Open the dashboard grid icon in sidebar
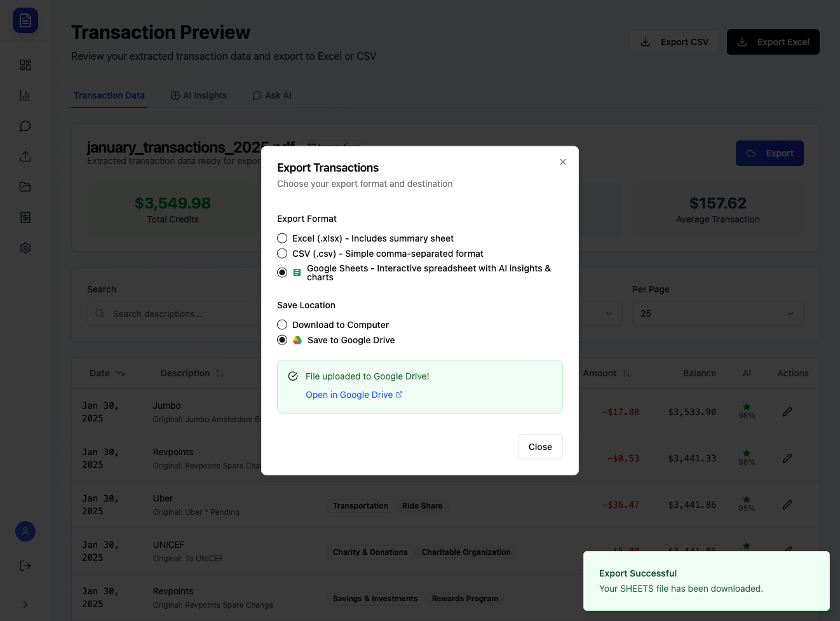The width and height of the screenshot is (840, 621). [25, 65]
